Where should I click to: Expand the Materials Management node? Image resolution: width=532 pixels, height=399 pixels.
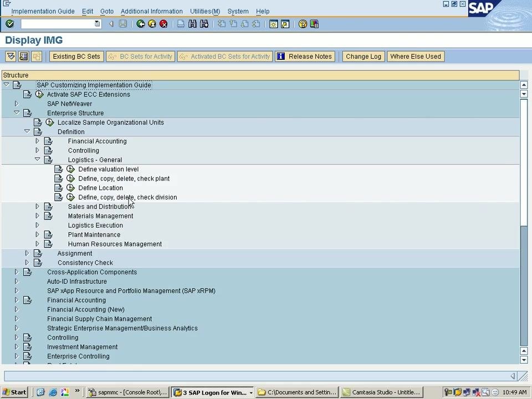pyautogui.click(x=37, y=216)
